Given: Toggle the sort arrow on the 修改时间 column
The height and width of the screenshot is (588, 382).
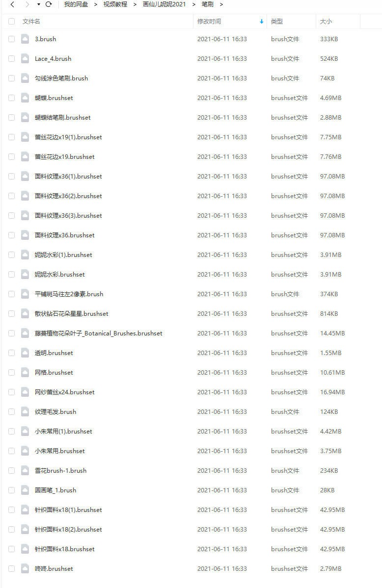Looking at the screenshot, I should coord(261,22).
